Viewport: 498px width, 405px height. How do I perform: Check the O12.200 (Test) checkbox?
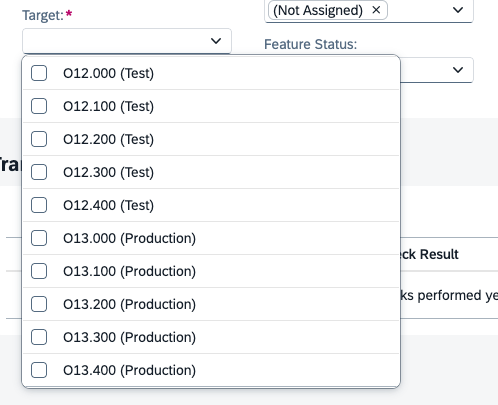(39, 139)
